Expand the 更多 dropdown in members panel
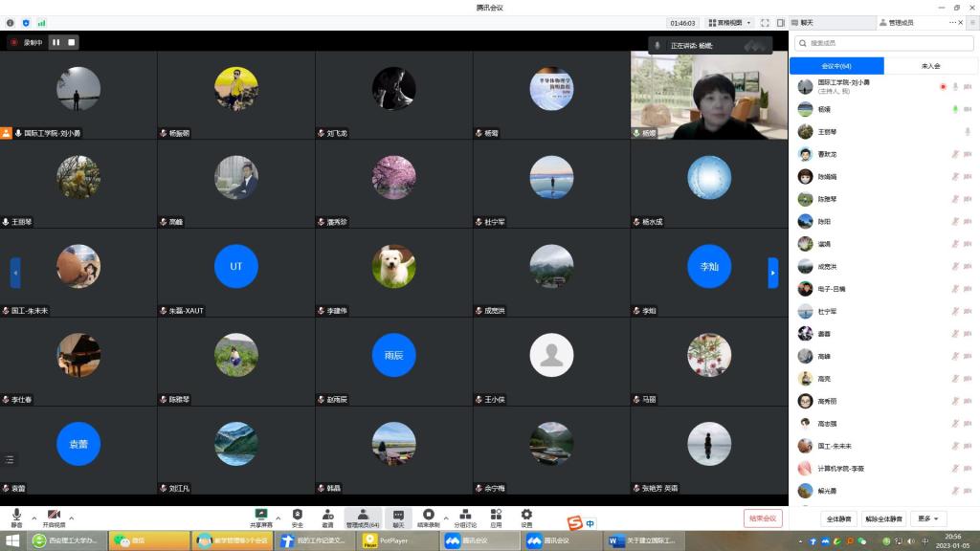 pyautogui.click(x=928, y=518)
